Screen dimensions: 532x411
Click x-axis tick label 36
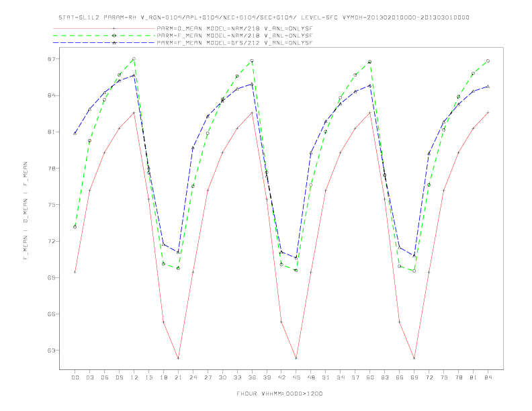tap(252, 377)
